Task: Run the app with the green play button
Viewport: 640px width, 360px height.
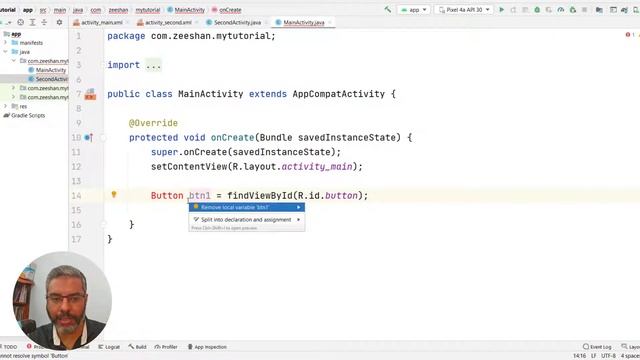Action: [x=502, y=9]
